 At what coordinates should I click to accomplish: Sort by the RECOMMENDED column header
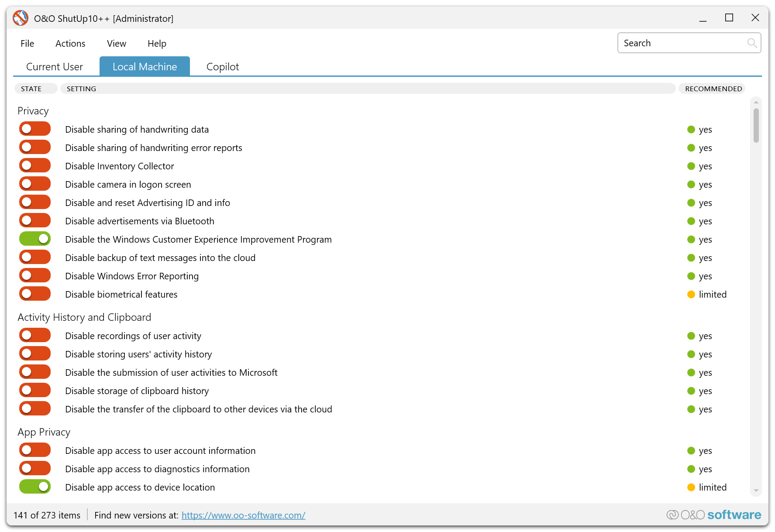tap(713, 89)
